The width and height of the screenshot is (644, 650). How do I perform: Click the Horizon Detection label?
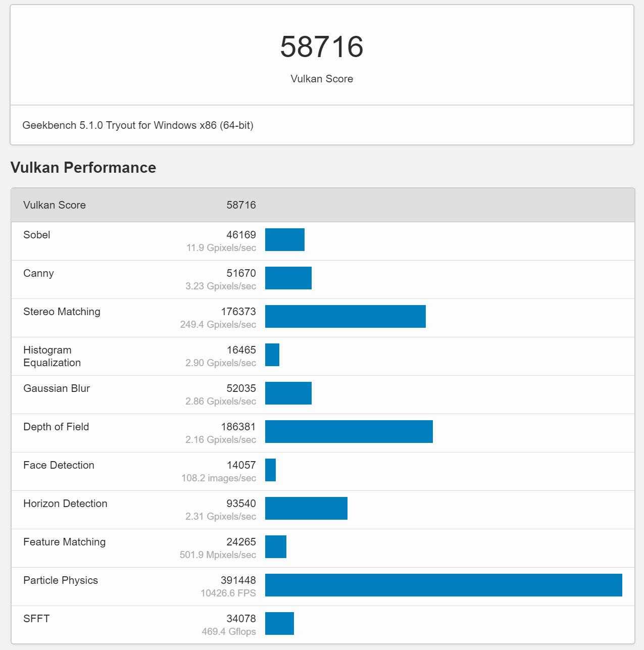65,504
